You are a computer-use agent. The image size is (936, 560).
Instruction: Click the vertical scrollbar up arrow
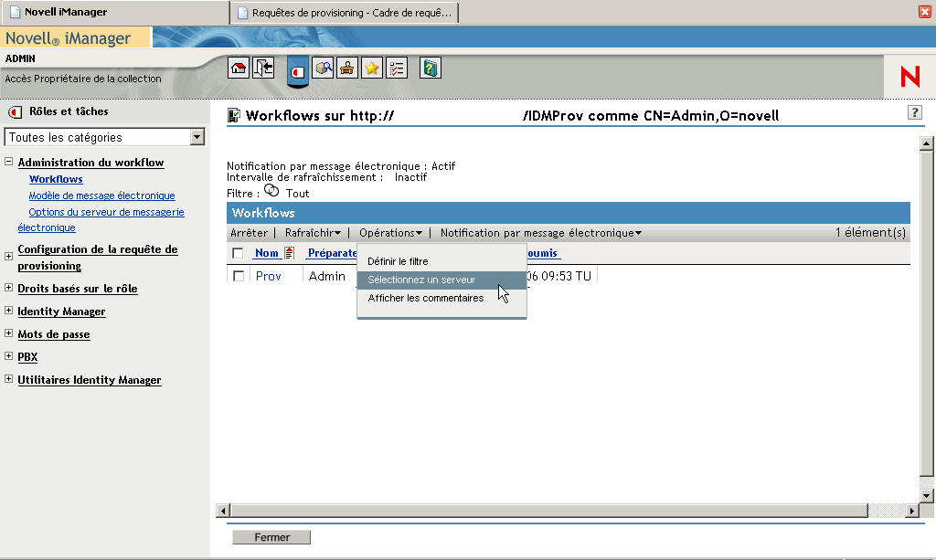(927, 143)
